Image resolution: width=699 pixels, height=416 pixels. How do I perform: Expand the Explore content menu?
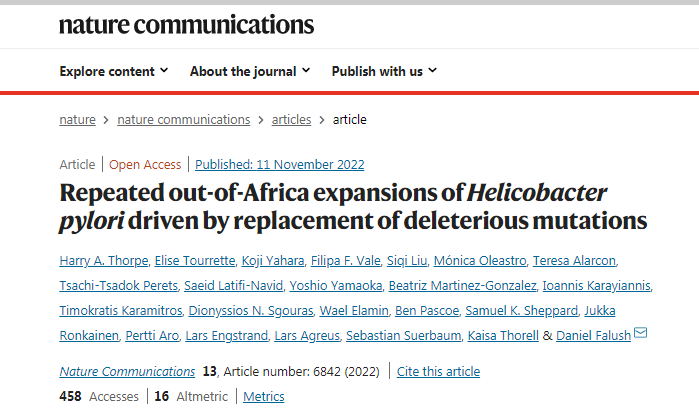(114, 71)
